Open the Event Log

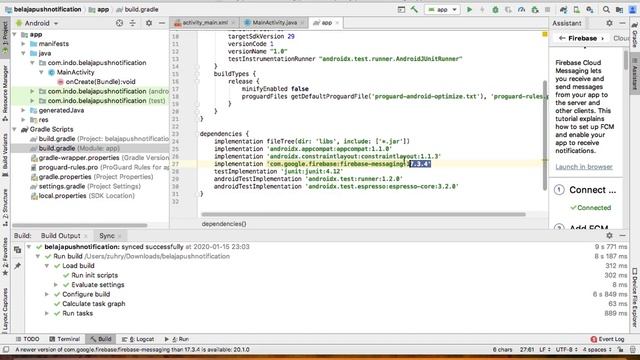[607, 339]
